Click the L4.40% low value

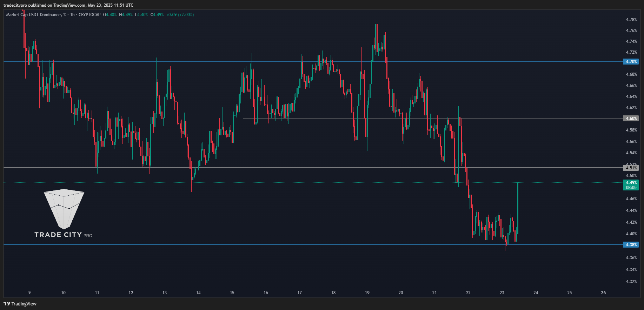point(141,15)
